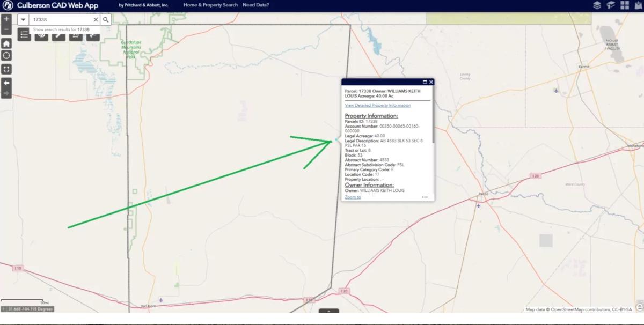
Task: Open the Print widget icon at top right
Action: coord(638,5)
